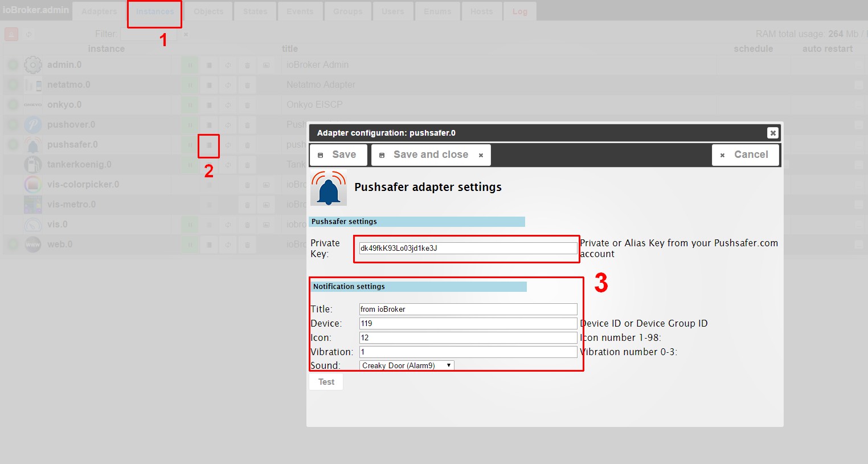Click the Title input field

[x=468, y=309]
